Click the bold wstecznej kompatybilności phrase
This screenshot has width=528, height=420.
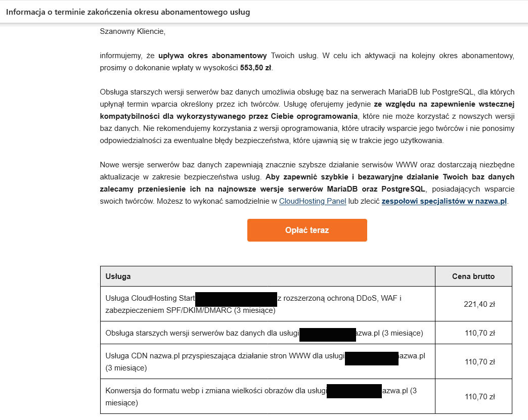444,104
